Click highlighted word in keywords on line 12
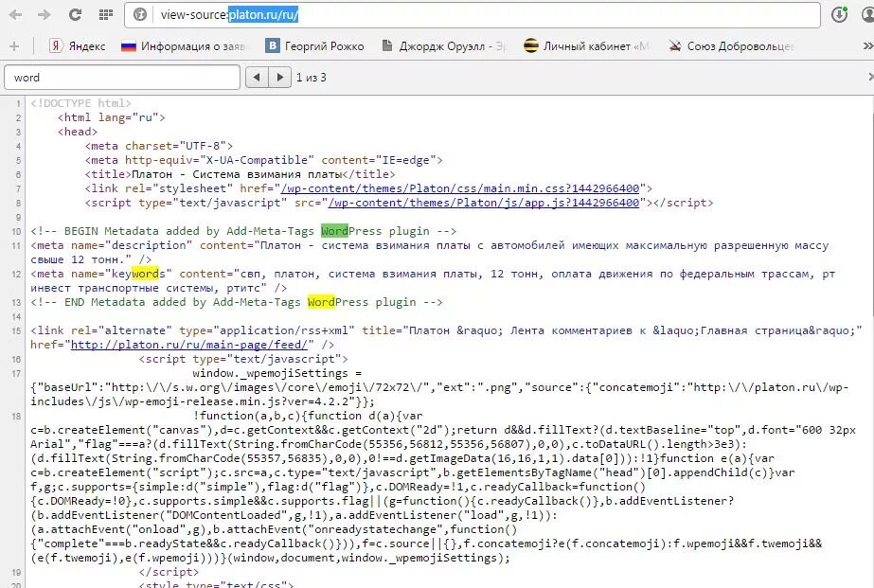Screen dimensions: 874x588 tap(146, 274)
